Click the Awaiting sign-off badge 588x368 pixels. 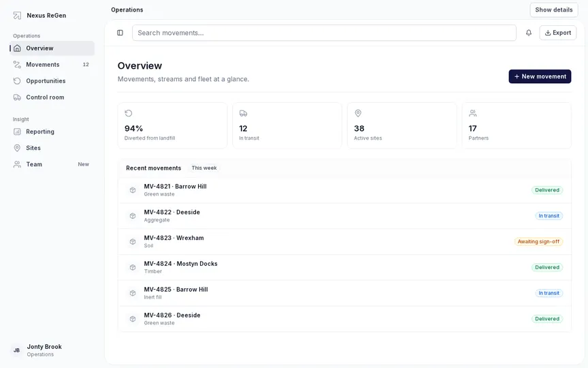point(538,241)
